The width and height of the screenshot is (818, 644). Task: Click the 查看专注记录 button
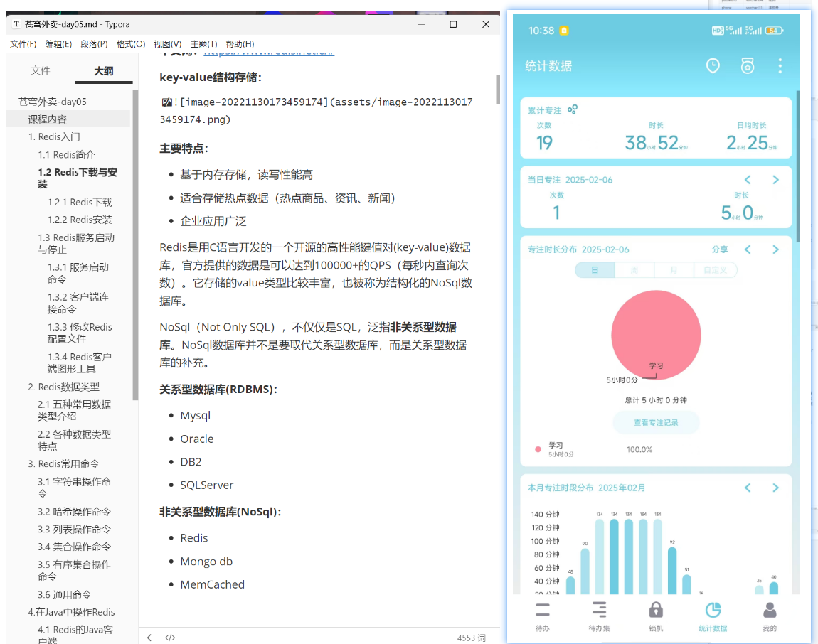tap(656, 423)
